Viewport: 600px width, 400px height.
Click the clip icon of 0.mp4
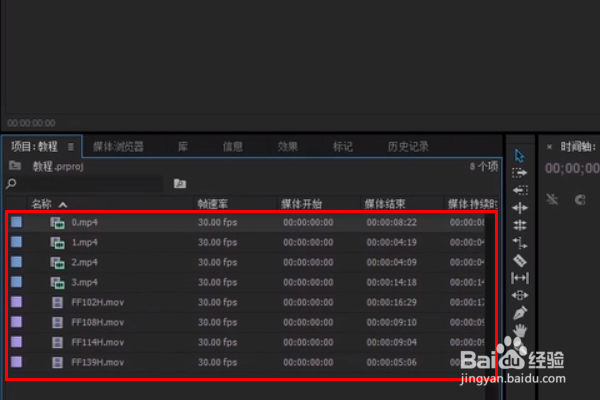click(x=57, y=223)
